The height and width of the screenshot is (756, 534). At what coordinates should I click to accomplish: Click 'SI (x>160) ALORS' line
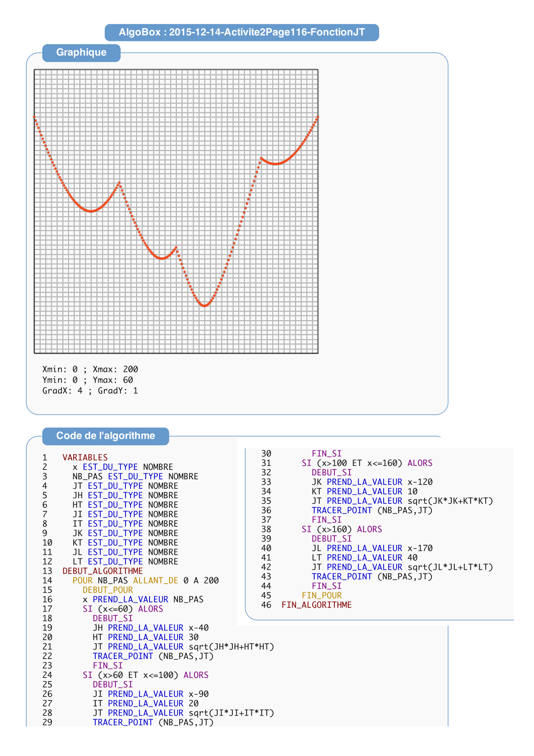(342, 529)
